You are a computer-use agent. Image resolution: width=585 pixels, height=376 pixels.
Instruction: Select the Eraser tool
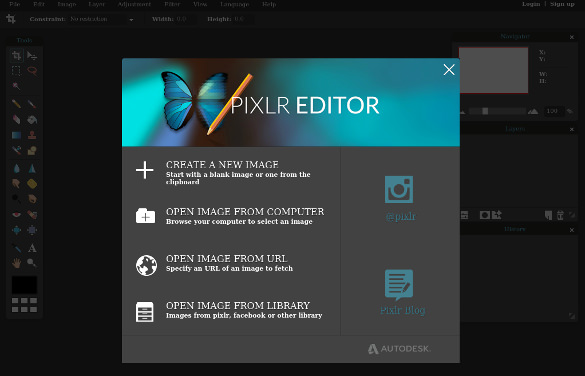click(16, 119)
